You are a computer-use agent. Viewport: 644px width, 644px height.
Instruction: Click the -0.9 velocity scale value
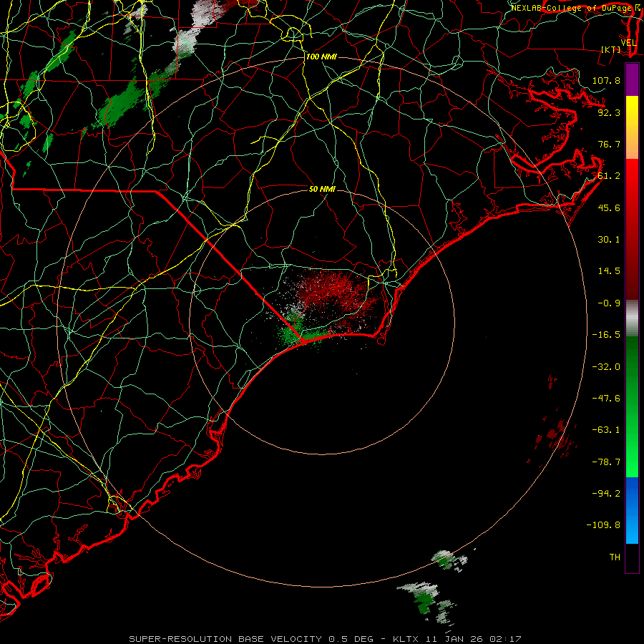pos(609,303)
